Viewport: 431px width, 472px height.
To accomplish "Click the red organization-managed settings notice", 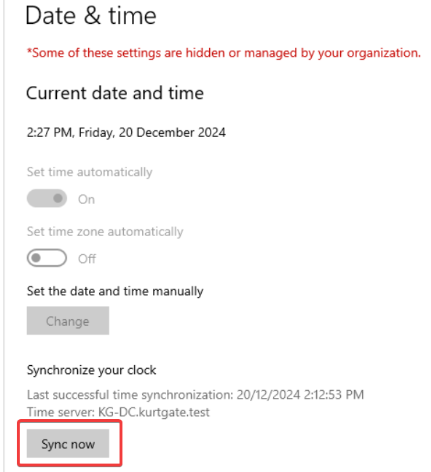I will [x=224, y=53].
